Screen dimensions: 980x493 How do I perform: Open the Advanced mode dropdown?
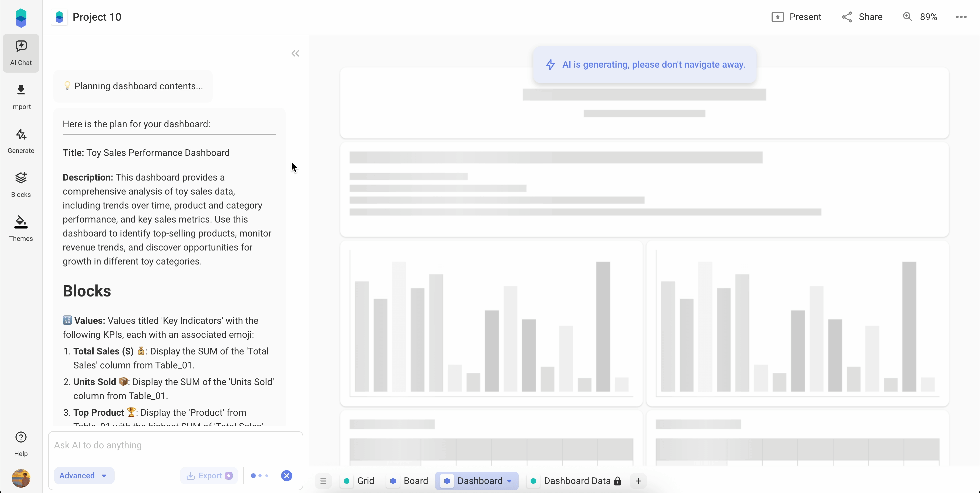(83, 476)
